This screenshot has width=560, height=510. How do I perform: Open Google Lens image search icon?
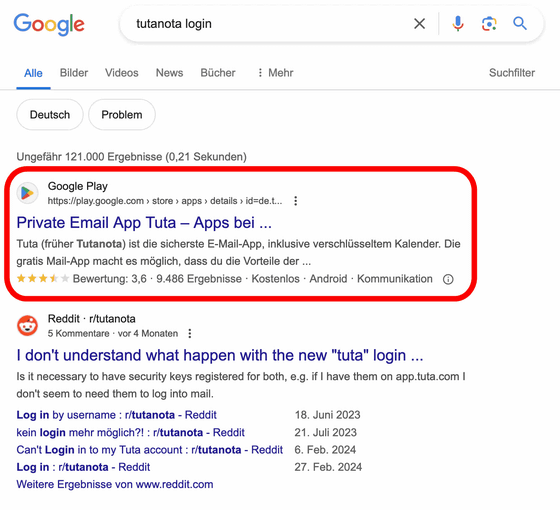pyautogui.click(x=489, y=24)
